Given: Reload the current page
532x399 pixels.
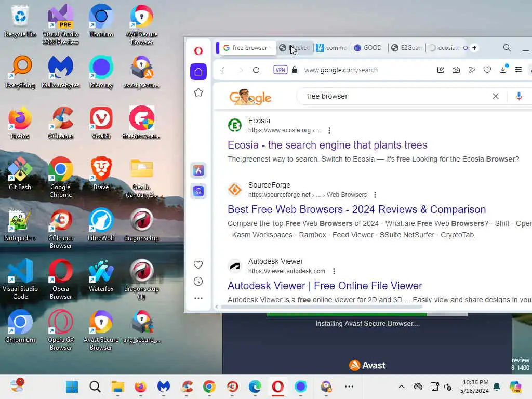Looking at the screenshot, I should [256, 70].
